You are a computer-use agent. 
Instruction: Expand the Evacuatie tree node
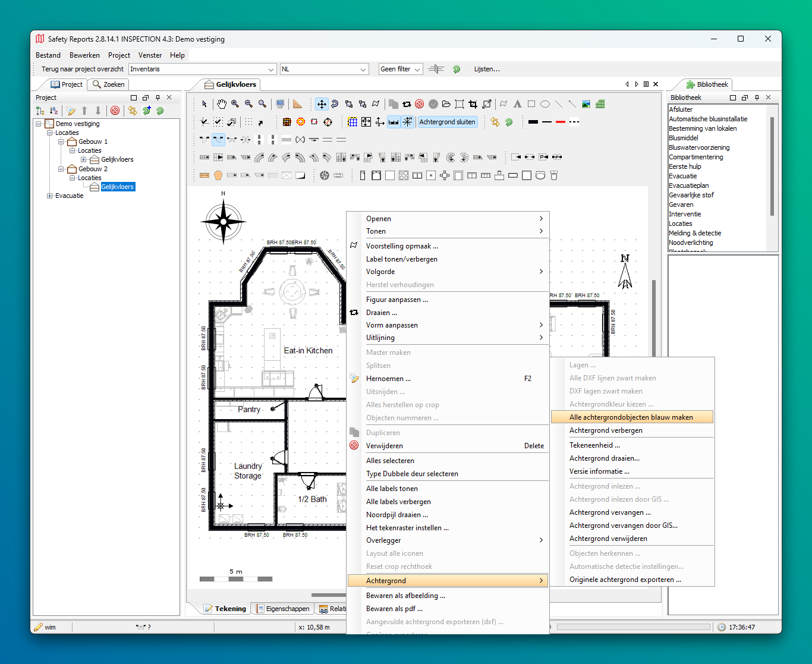tap(50, 196)
